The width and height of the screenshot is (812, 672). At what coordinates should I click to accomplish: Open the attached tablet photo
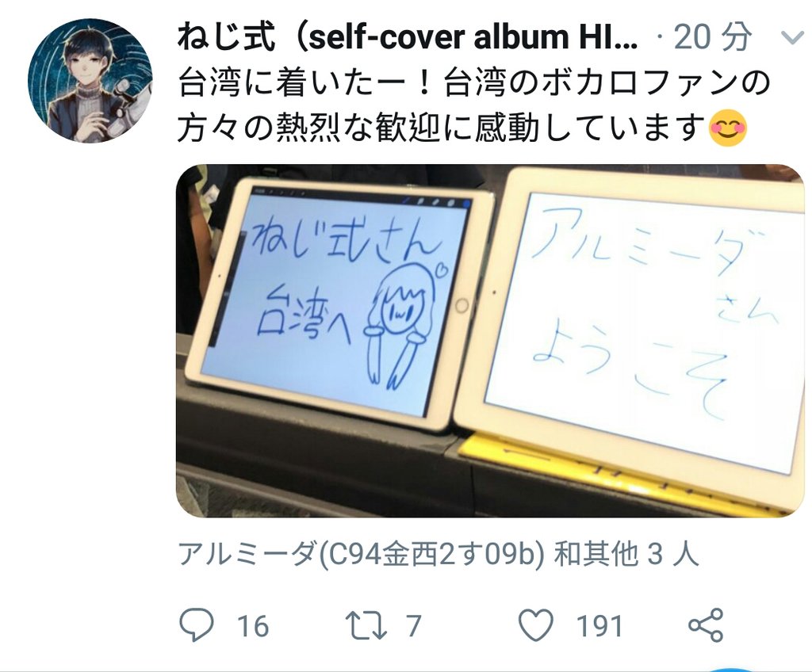(x=490, y=340)
